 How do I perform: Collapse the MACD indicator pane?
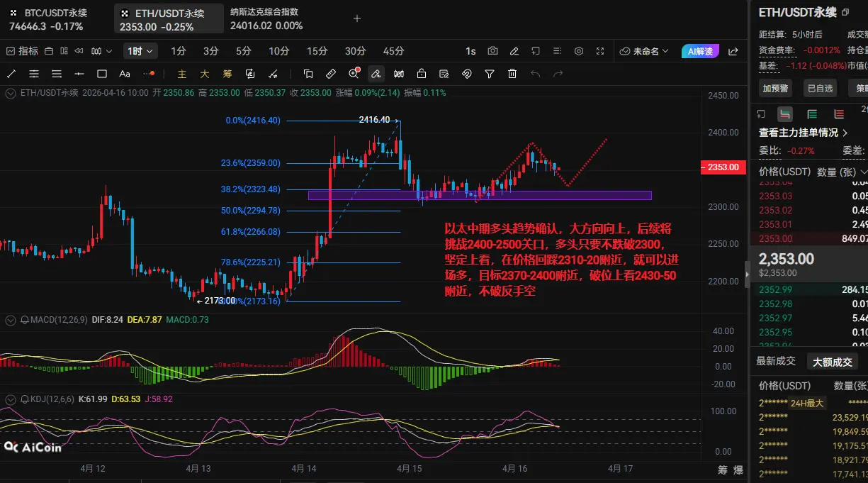pyautogui.click(x=11, y=321)
